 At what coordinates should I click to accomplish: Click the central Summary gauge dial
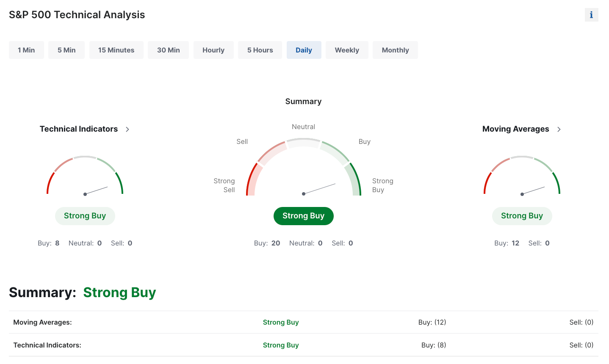pyautogui.click(x=304, y=167)
